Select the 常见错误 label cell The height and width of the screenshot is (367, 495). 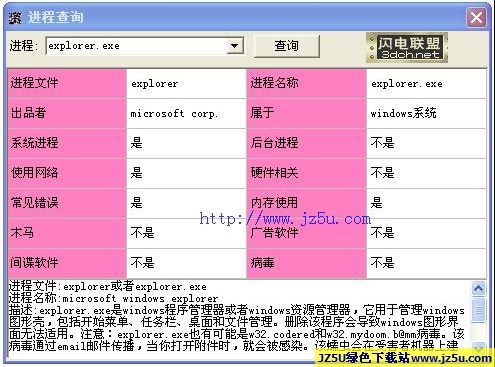[x=67, y=203]
